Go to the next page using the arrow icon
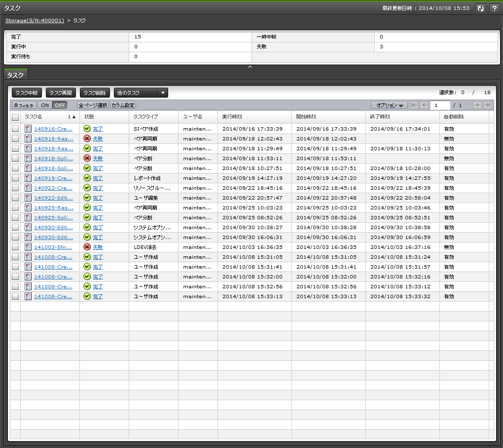 (477, 105)
